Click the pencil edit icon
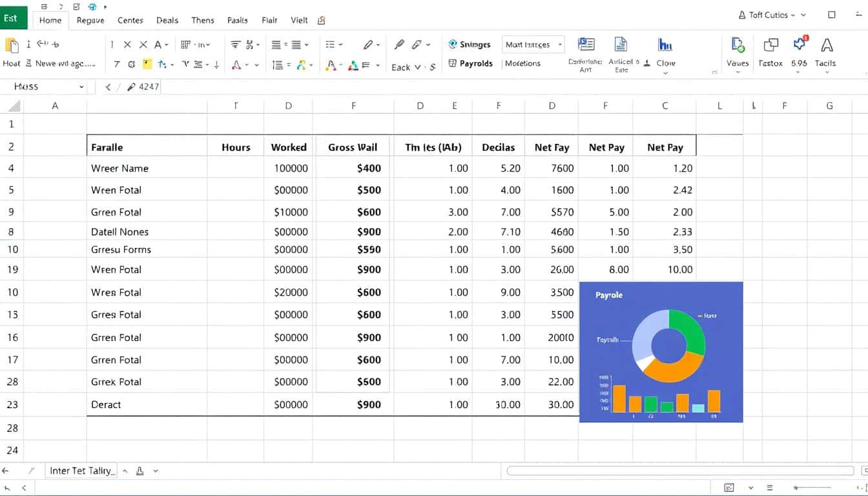The height and width of the screenshot is (496, 868). (x=368, y=45)
